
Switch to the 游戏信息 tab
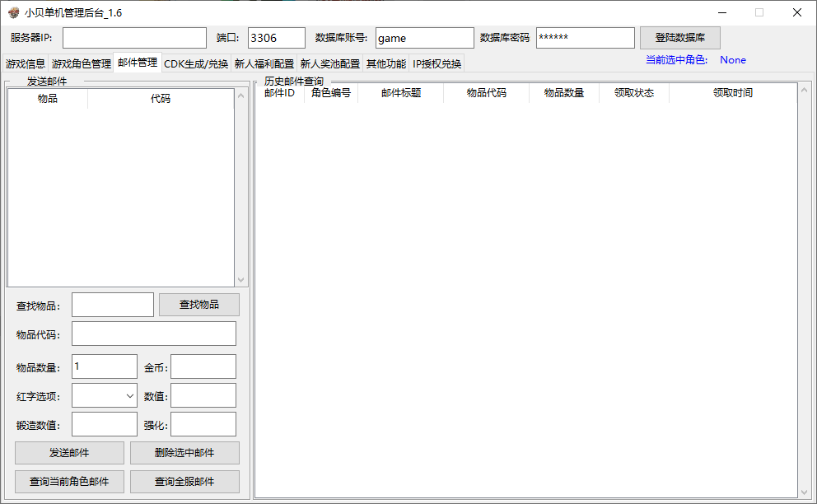click(26, 63)
